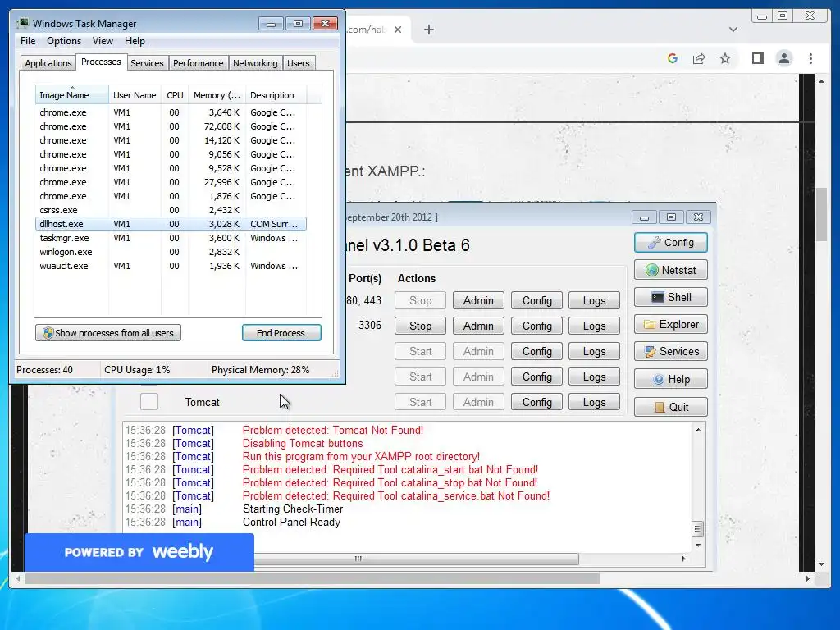Open Admin for port 3306 service
Screen dimensions: 840x630
[478, 326]
